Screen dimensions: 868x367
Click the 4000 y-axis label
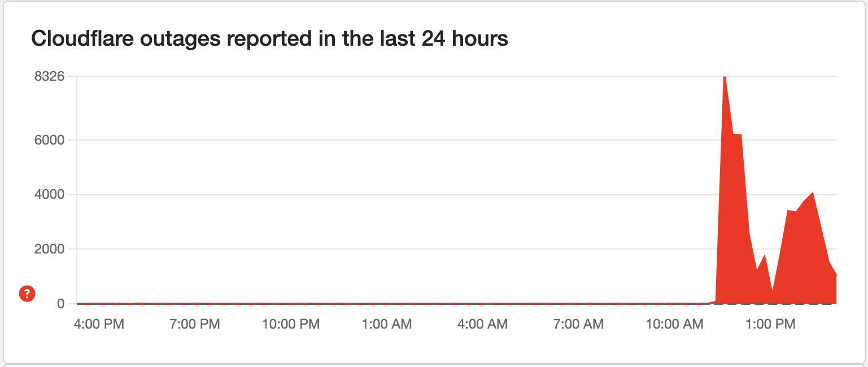tap(49, 195)
